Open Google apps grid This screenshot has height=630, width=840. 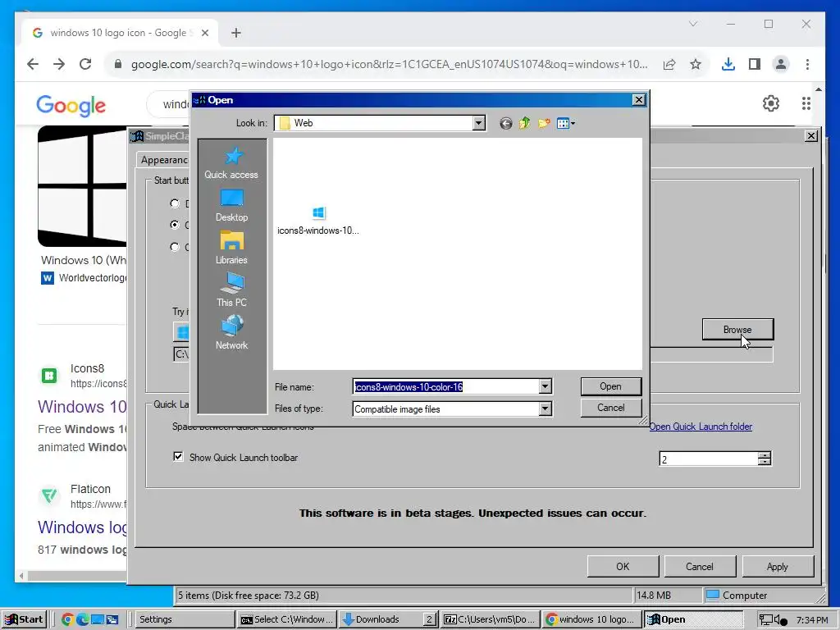click(806, 103)
